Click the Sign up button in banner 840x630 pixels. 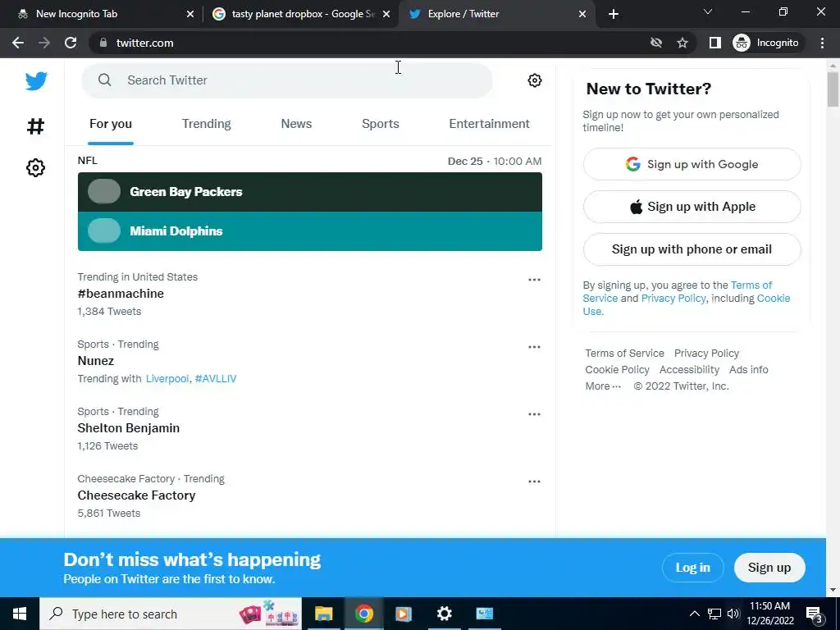click(x=769, y=568)
